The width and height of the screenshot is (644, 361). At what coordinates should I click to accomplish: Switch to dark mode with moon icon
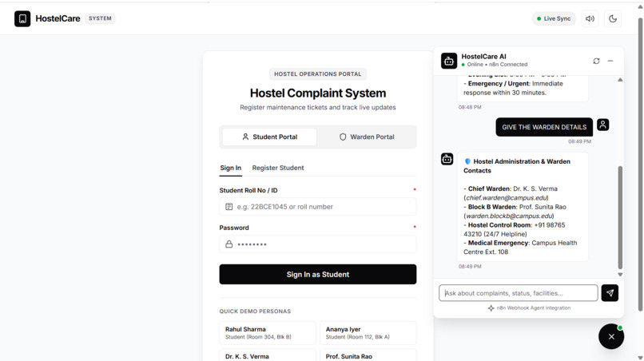[612, 18]
